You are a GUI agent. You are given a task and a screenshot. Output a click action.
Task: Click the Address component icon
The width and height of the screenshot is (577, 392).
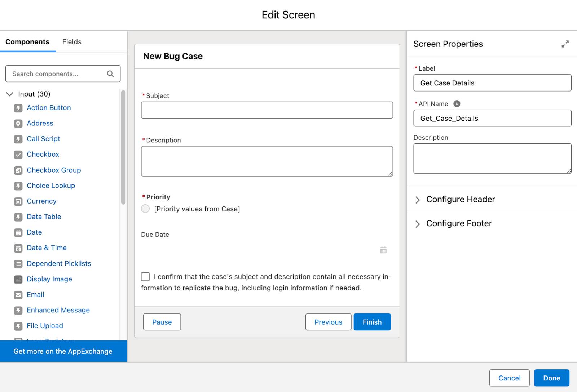[x=18, y=124]
